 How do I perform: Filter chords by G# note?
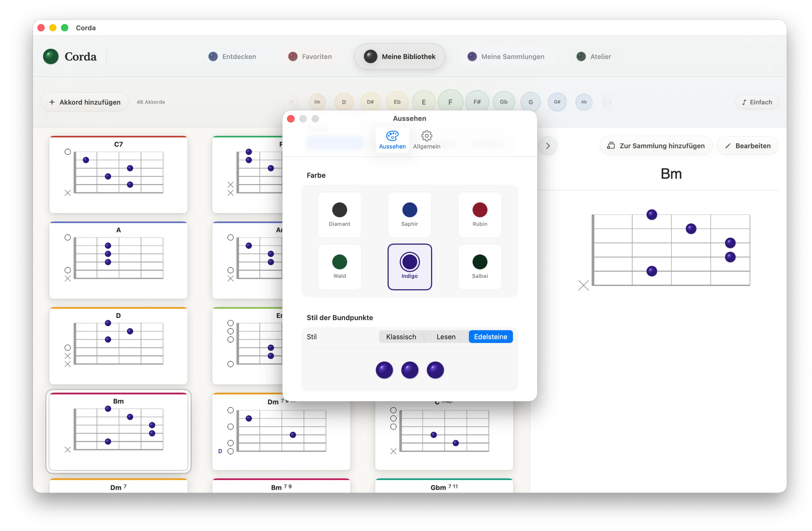pyautogui.click(x=557, y=102)
